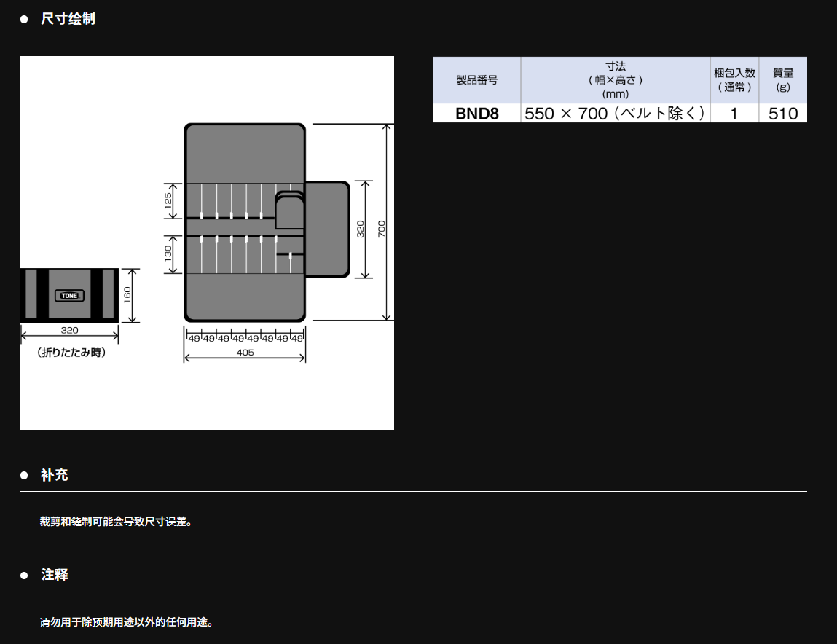This screenshot has height=644, width=837.
Task: Click the 700 height dimension label
Action: pos(382,229)
